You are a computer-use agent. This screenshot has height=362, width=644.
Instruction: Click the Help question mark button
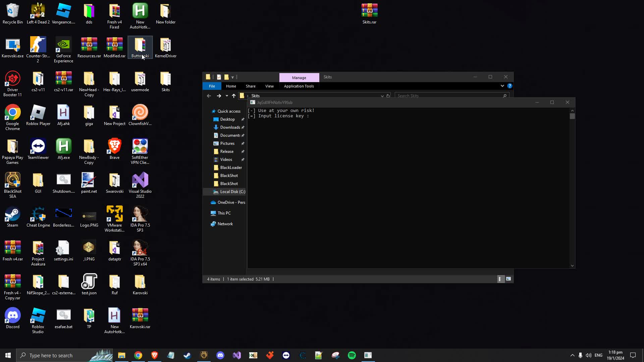point(510,86)
